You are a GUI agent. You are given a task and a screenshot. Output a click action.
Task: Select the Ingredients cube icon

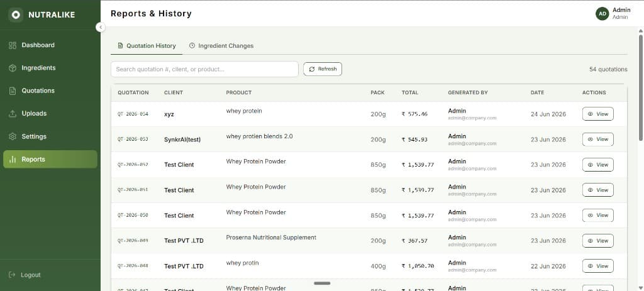tap(13, 68)
